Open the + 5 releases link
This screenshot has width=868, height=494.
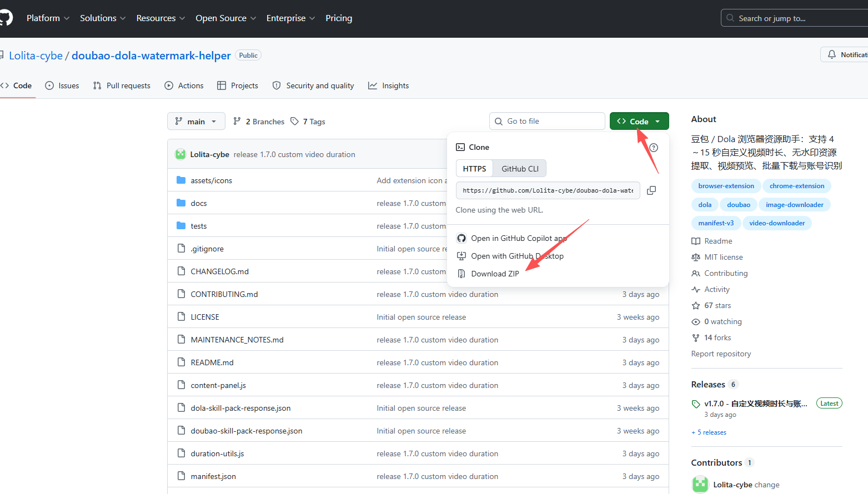click(709, 432)
